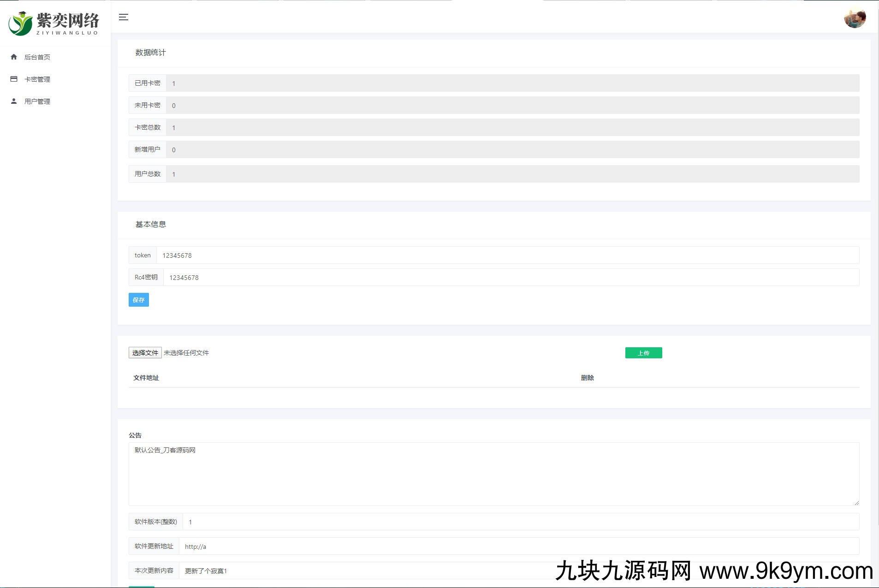
Task: Focus the token input field
Action: tap(507, 255)
